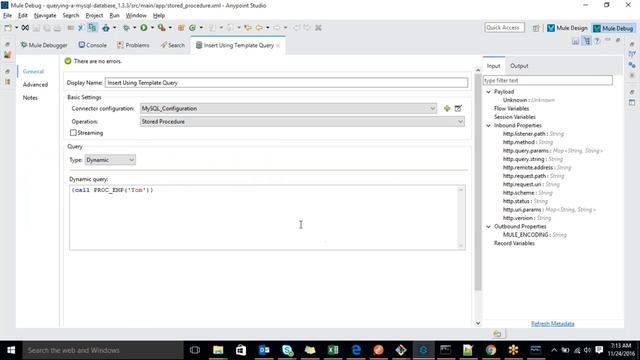Open Skype from the taskbar
This screenshot has width=640, height=360.
click(287, 350)
